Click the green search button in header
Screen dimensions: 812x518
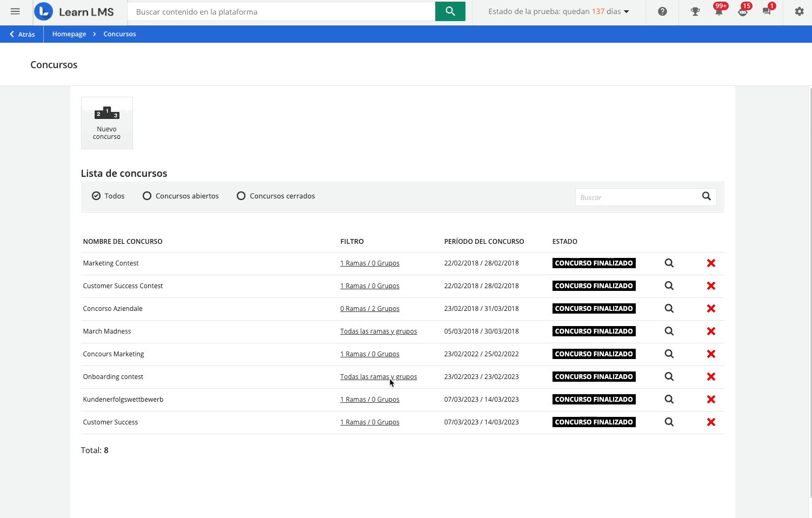(450, 11)
